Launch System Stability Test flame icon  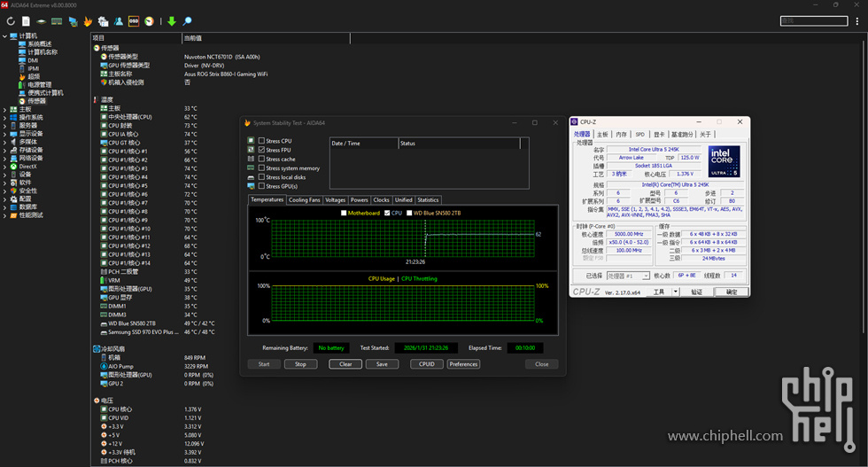pyautogui.click(x=88, y=21)
